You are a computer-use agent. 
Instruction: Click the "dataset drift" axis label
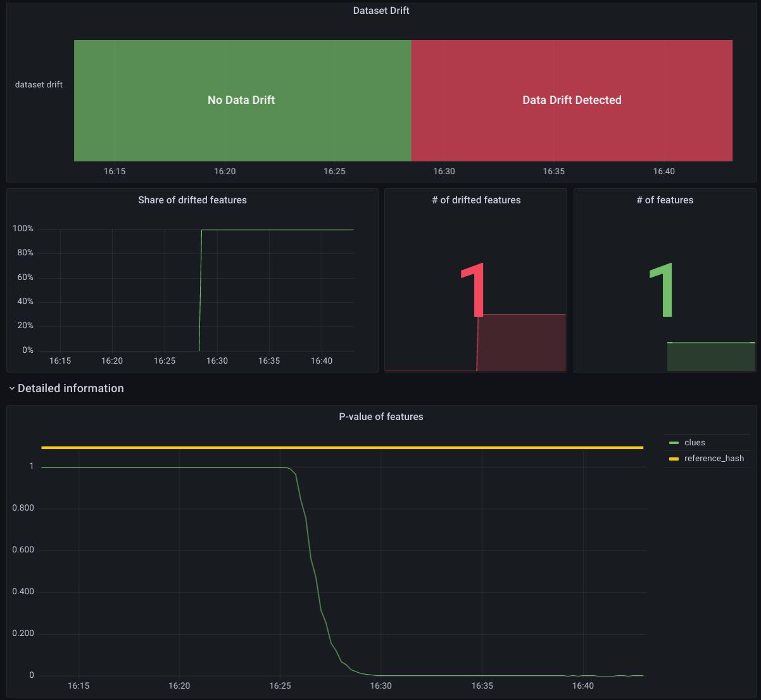pyautogui.click(x=39, y=84)
